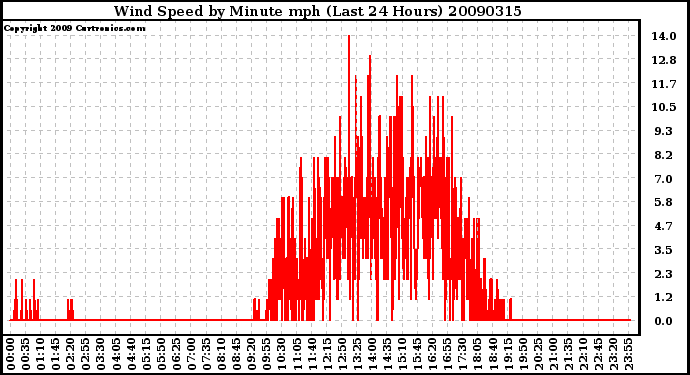Click the 21:35 time label

click(567, 354)
